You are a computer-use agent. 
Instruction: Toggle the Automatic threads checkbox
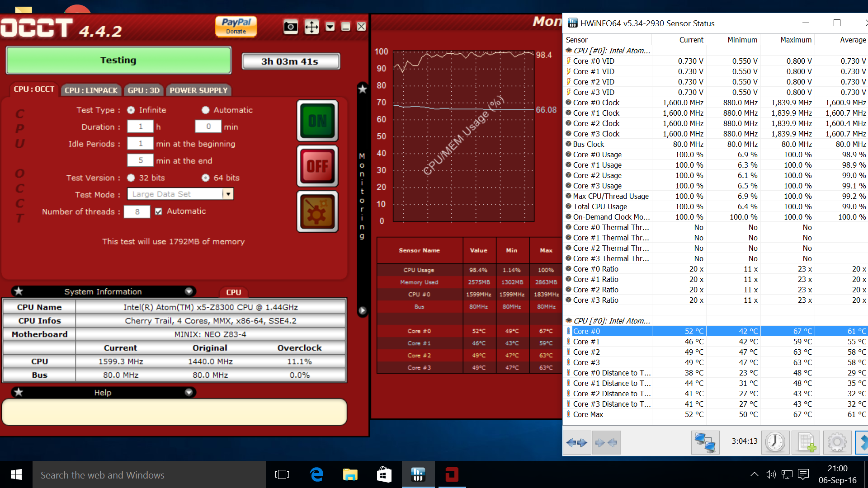click(158, 211)
